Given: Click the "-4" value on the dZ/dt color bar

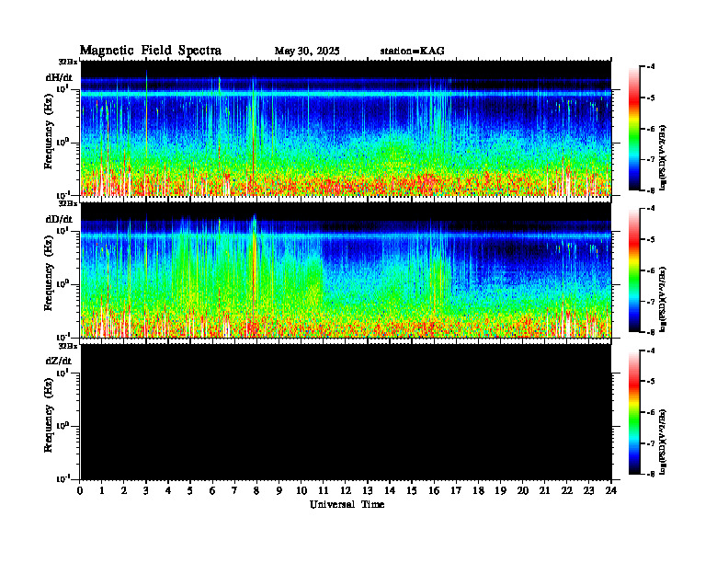Looking at the screenshot, I should [x=651, y=350].
